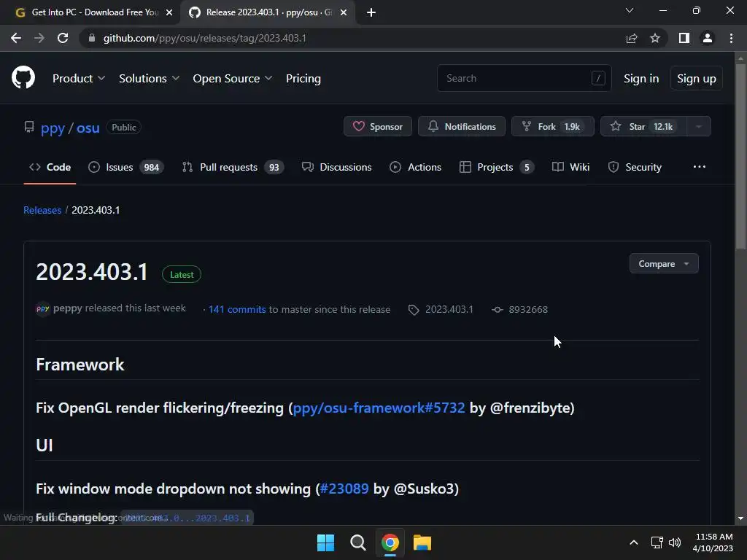Open the tab search chevron in title bar

630,10
